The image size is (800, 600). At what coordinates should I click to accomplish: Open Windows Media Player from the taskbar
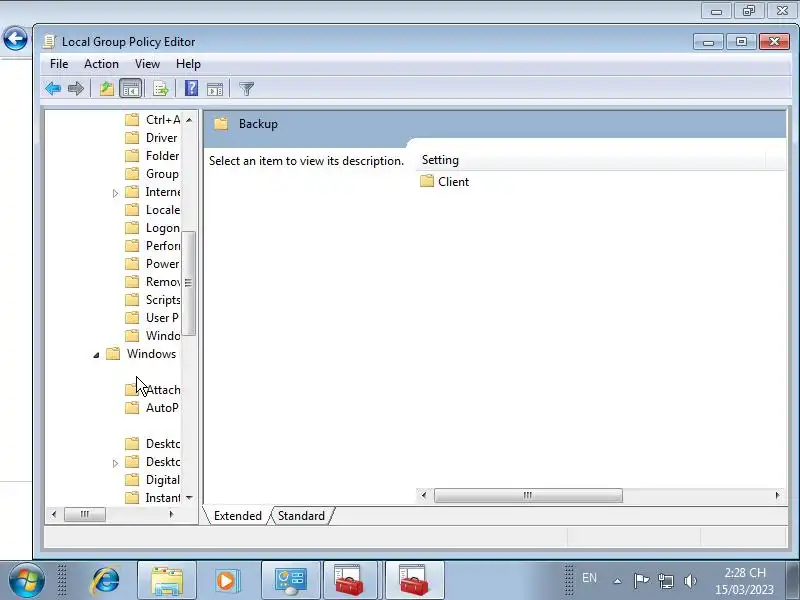tap(227, 581)
